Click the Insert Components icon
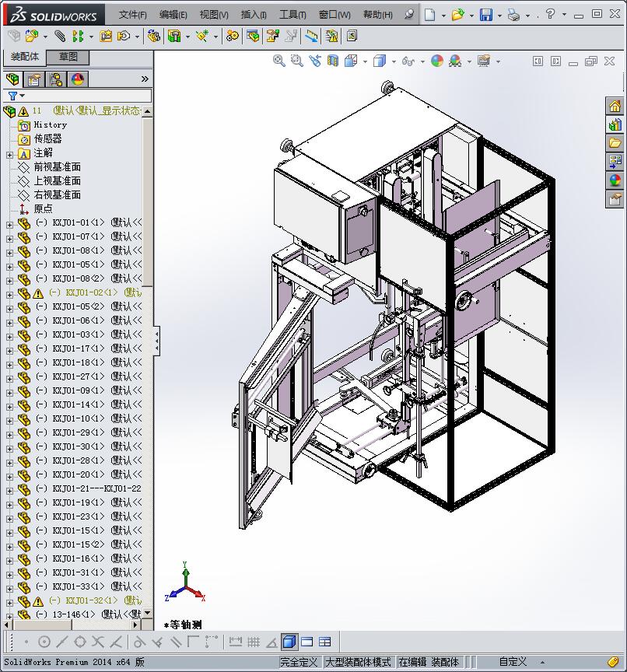Image resolution: width=627 pixels, height=672 pixels. (32, 36)
